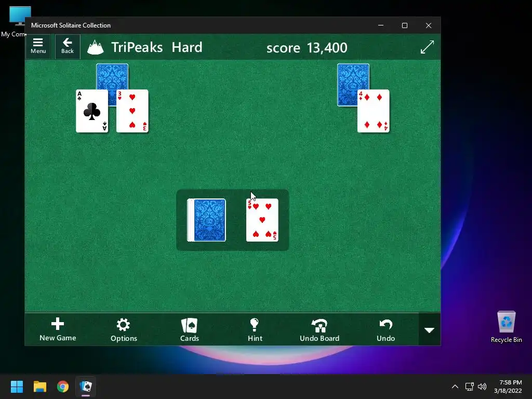Launch Chrome from the taskbar
532x399 pixels.
coord(63,387)
